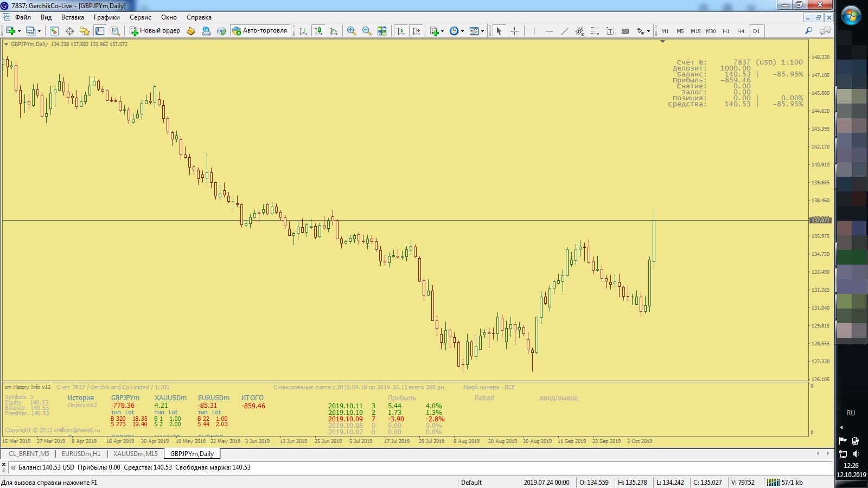Show the Market Watch window
This screenshot has width=868, height=488.
[x=54, y=31]
